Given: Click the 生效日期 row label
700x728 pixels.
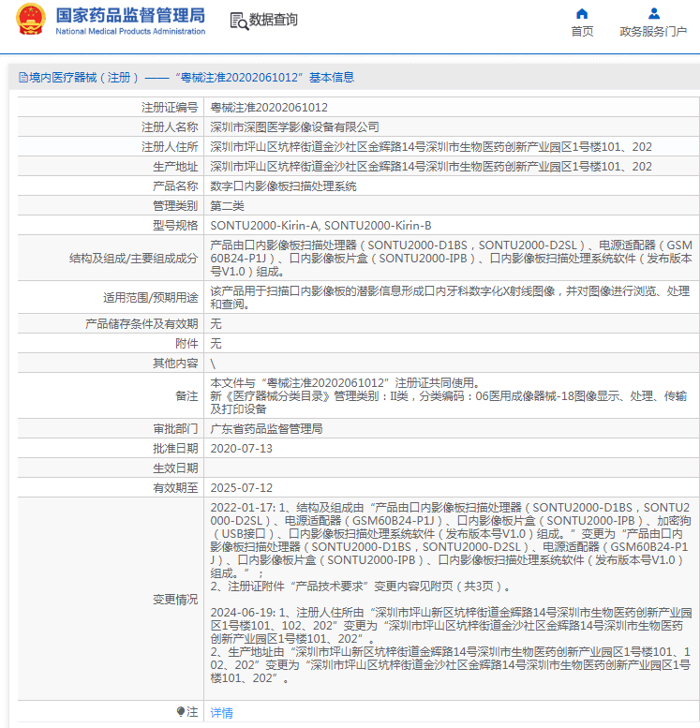Looking at the screenshot, I should coord(175,468).
